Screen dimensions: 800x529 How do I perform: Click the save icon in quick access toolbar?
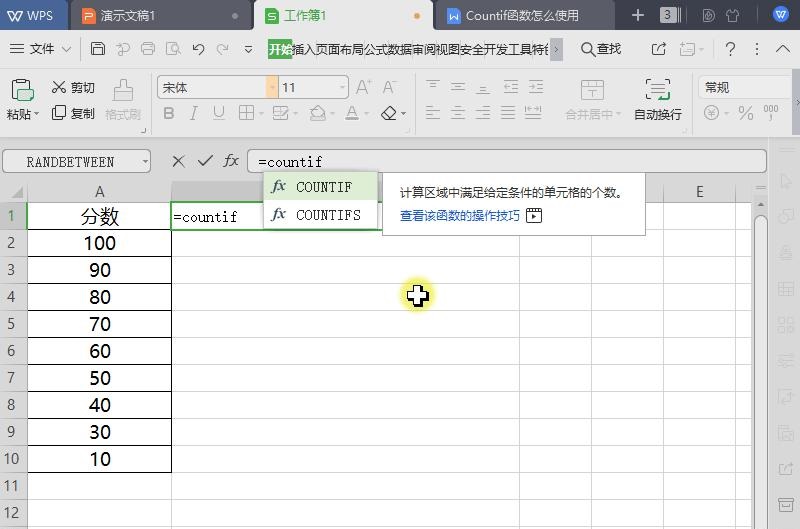click(x=97, y=49)
